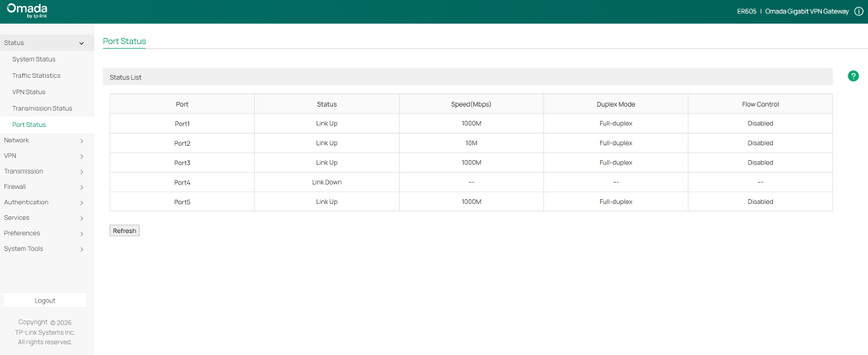
Task: Click the Authentication sidebar label
Action: 26,202
